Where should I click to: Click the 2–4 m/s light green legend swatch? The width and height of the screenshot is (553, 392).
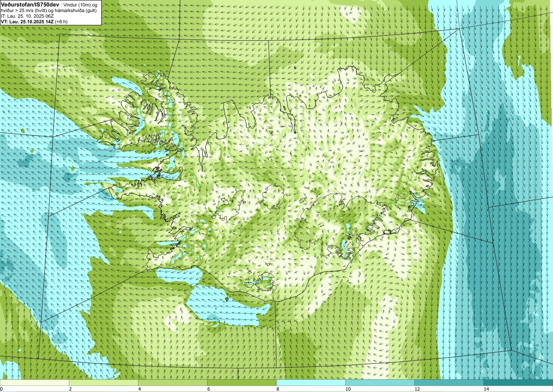click(104, 383)
